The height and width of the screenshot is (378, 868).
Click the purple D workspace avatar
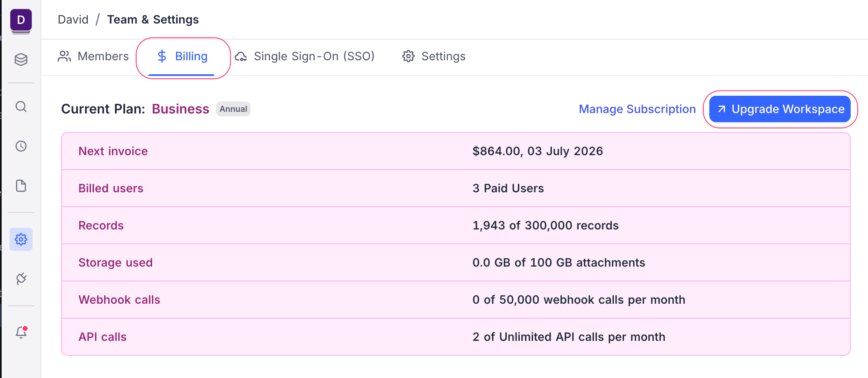click(x=21, y=20)
